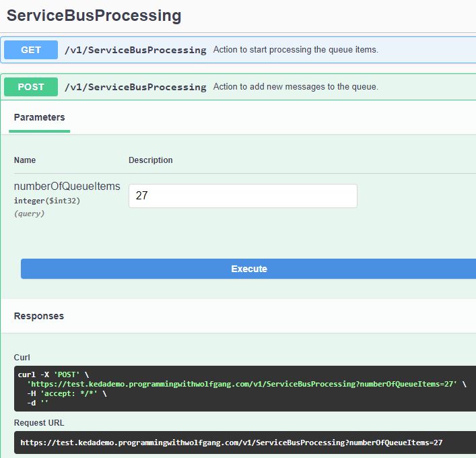476x458 pixels.
Task: Click the numberOfQueueItems parameter name
Action: click(x=67, y=187)
